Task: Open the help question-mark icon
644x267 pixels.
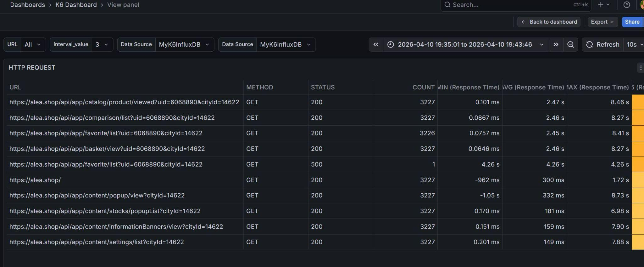Action: coord(626,5)
